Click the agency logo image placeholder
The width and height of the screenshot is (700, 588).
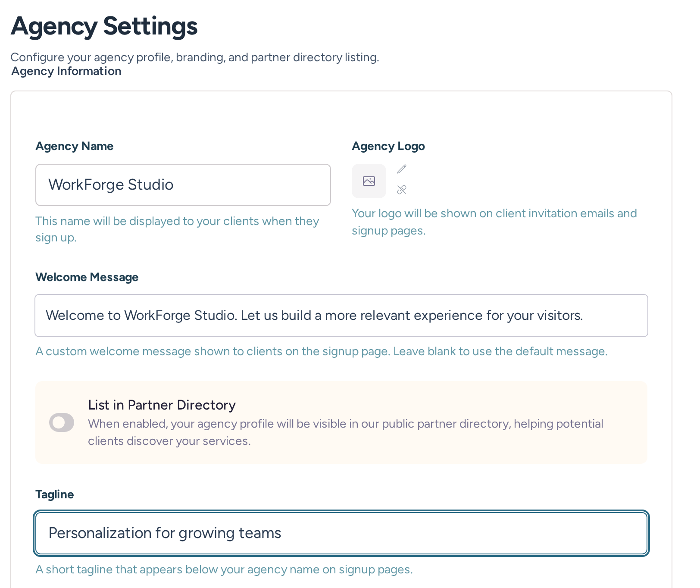369,181
